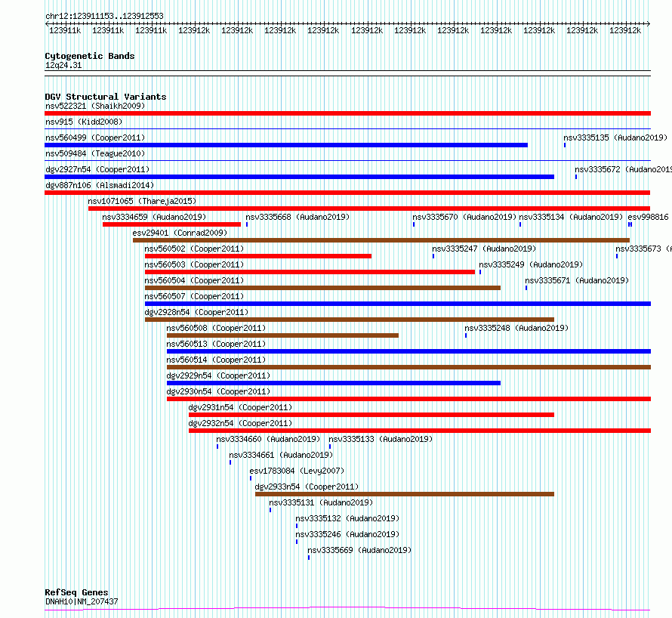This screenshot has width=672, height=618.
Task: Click the nsv560514 (Cooper2011) brown bar
Action: point(408,367)
